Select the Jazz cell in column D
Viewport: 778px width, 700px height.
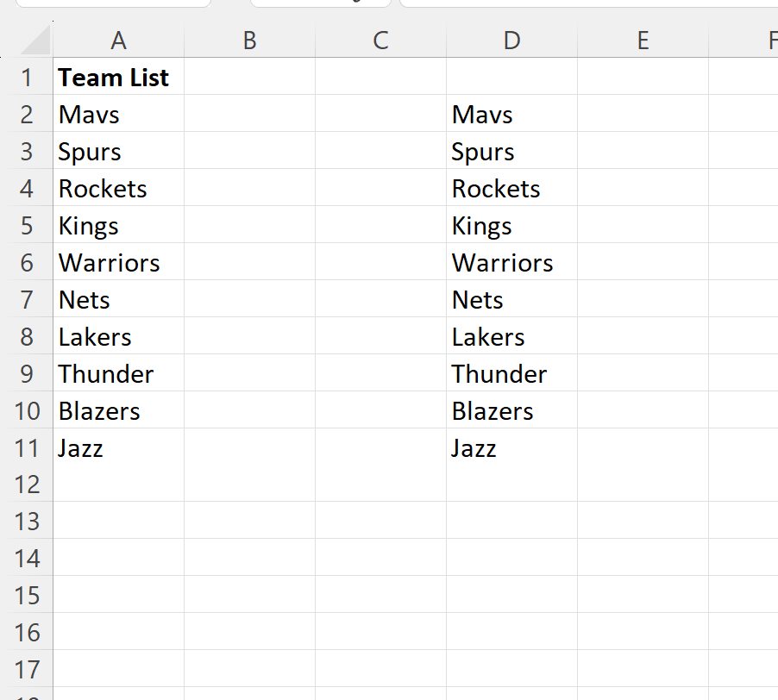tap(474, 448)
